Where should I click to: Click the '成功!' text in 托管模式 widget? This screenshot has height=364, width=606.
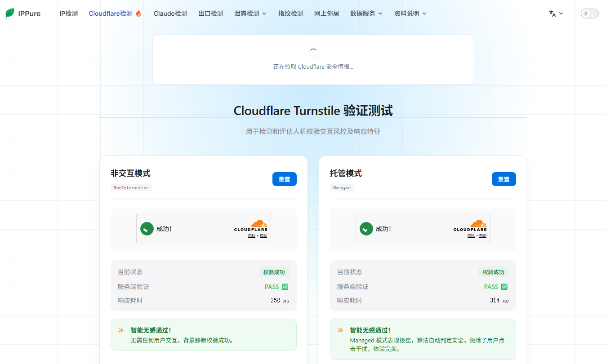pos(383,229)
